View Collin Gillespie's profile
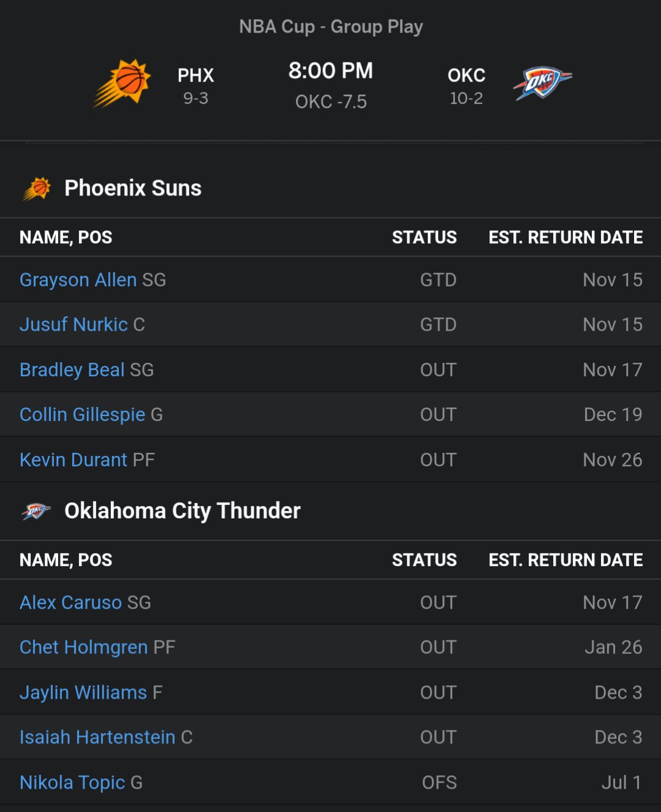The width and height of the screenshot is (661, 812). [x=82, y=415]
